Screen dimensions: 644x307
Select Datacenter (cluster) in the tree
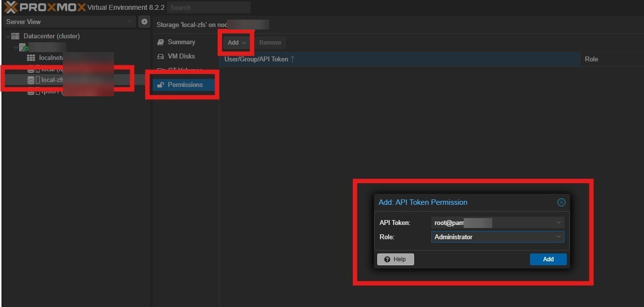point(52,36)
